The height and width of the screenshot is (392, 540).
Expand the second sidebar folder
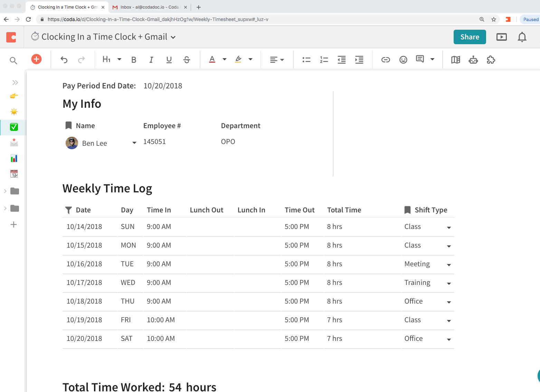pyautogui.click(x=5, y=208)
